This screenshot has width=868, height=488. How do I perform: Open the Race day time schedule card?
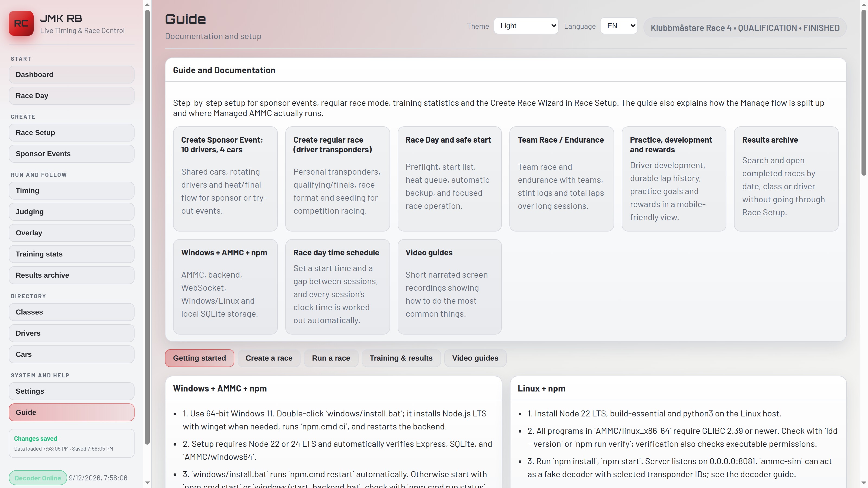(337, 287)
